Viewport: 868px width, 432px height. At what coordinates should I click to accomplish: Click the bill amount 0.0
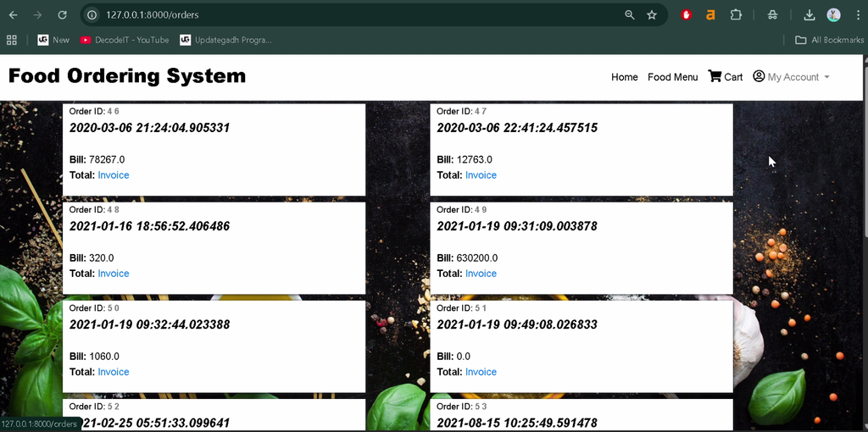point(464,357)
